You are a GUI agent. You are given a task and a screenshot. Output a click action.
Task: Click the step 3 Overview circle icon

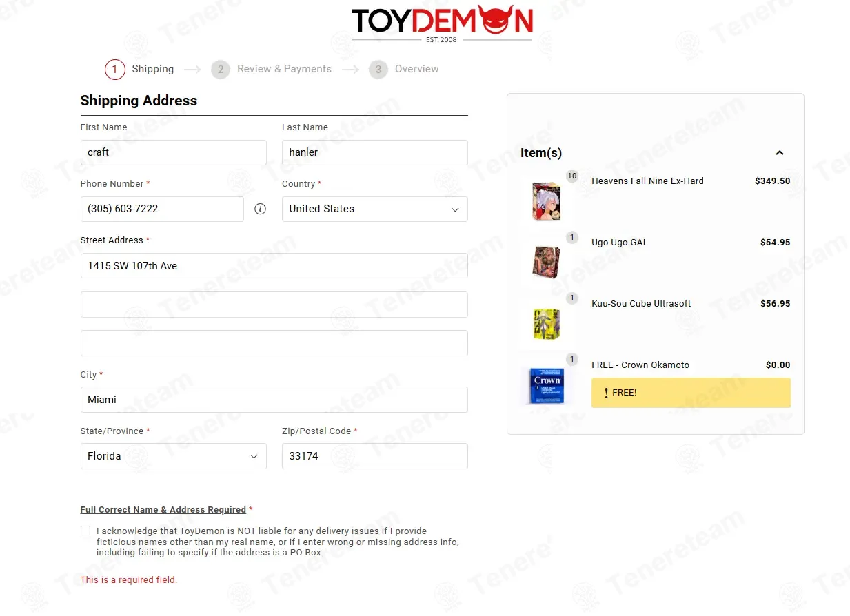378,70
